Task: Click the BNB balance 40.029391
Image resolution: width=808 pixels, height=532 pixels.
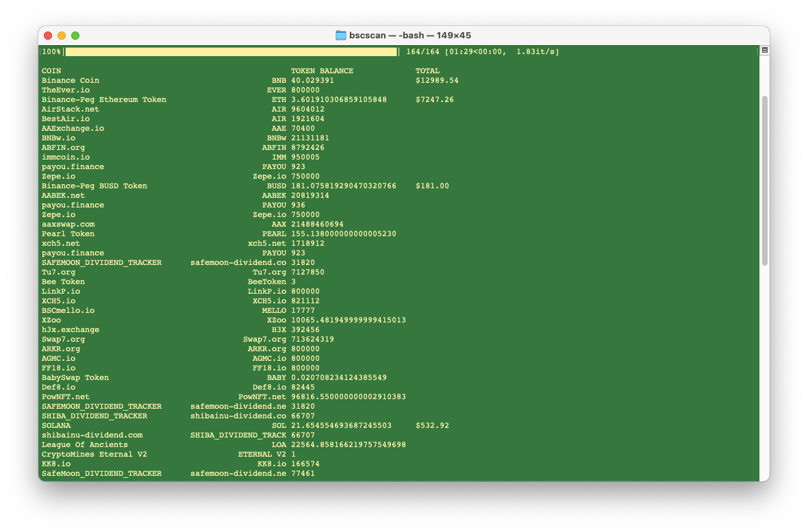Action: 312,80
